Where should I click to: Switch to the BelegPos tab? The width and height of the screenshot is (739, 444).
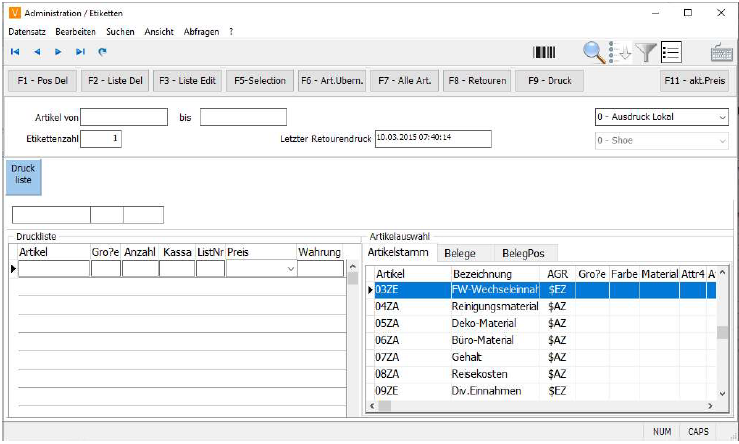pos(523,253)
